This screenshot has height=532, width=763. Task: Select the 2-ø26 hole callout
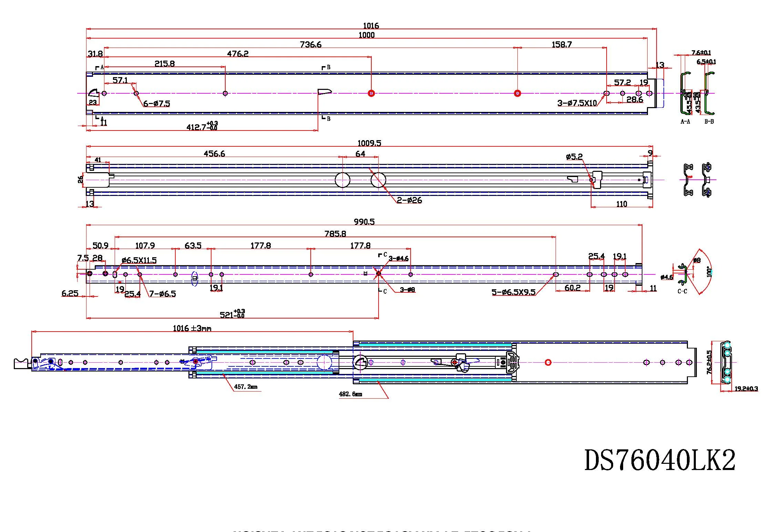(x=409, y=200)
